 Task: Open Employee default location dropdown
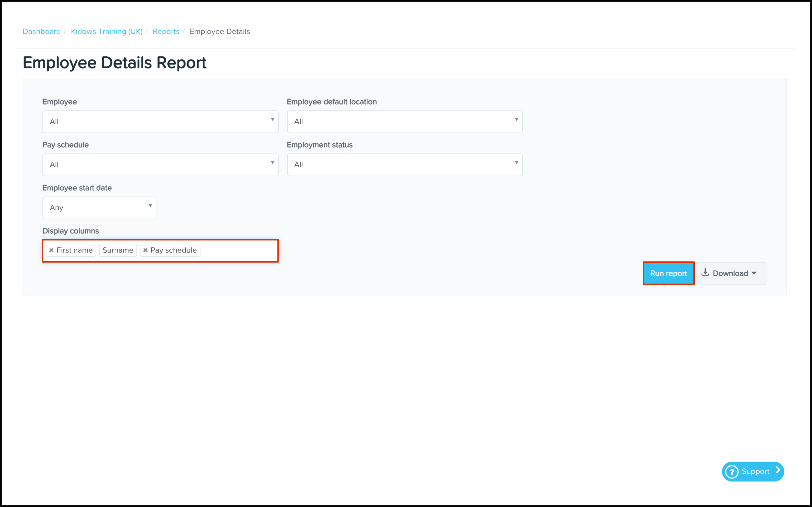pyautogui.click(x=404, y=122)
